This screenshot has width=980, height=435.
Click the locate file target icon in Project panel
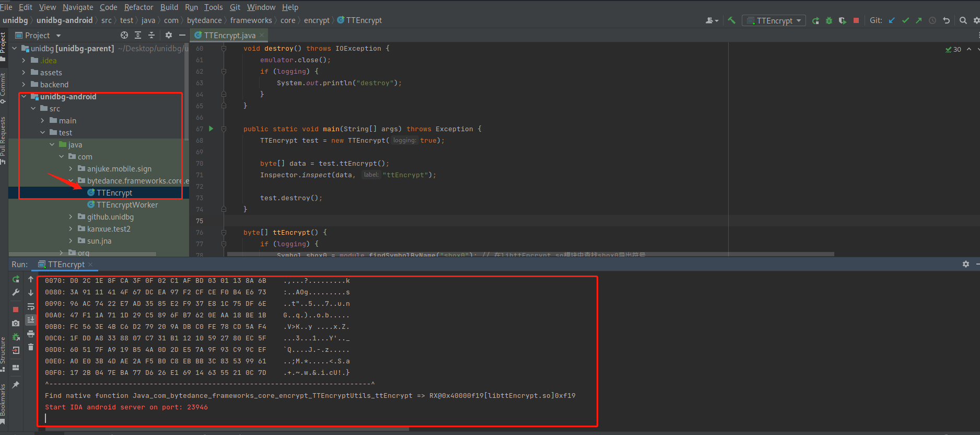(x=124, y=35)
